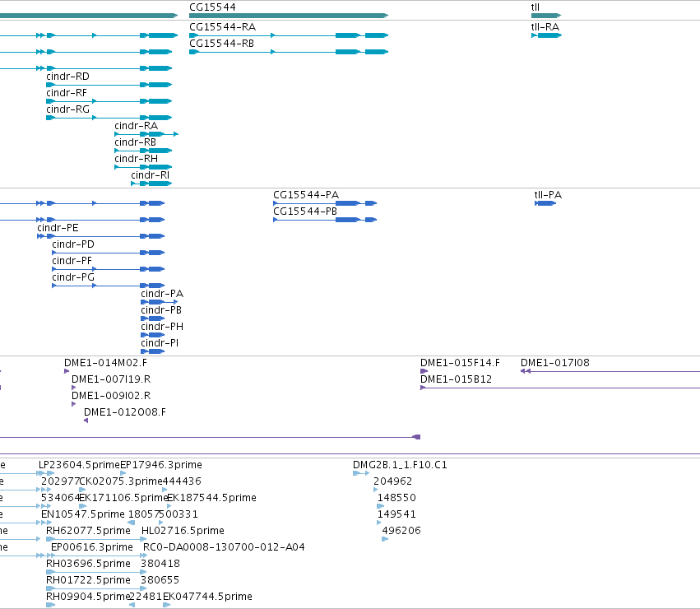Click the 204962 EST label
Image resolution: width=700 pixels, height=609 pixels.
click(x=393, y=481)
